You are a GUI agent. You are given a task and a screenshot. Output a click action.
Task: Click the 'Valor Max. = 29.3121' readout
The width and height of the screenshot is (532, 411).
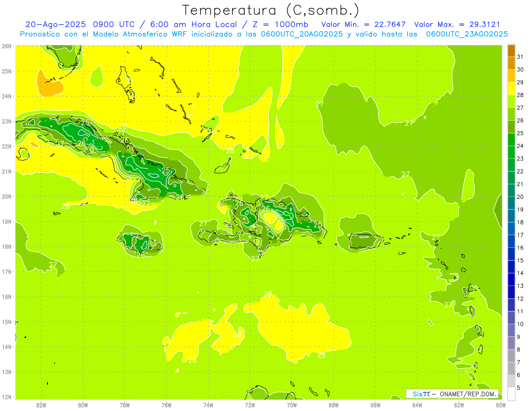click(457, 25)
